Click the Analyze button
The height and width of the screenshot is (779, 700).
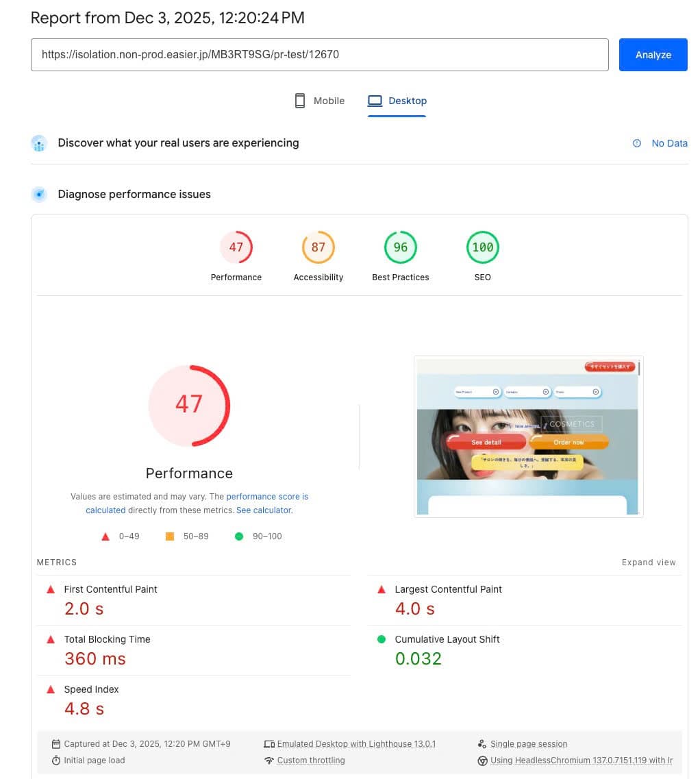pos(653,55)
